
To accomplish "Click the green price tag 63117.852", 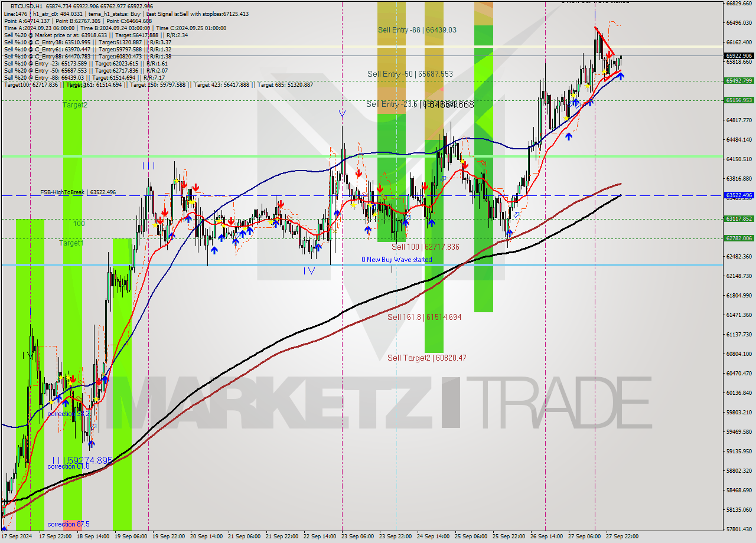I will pos(738,218).
